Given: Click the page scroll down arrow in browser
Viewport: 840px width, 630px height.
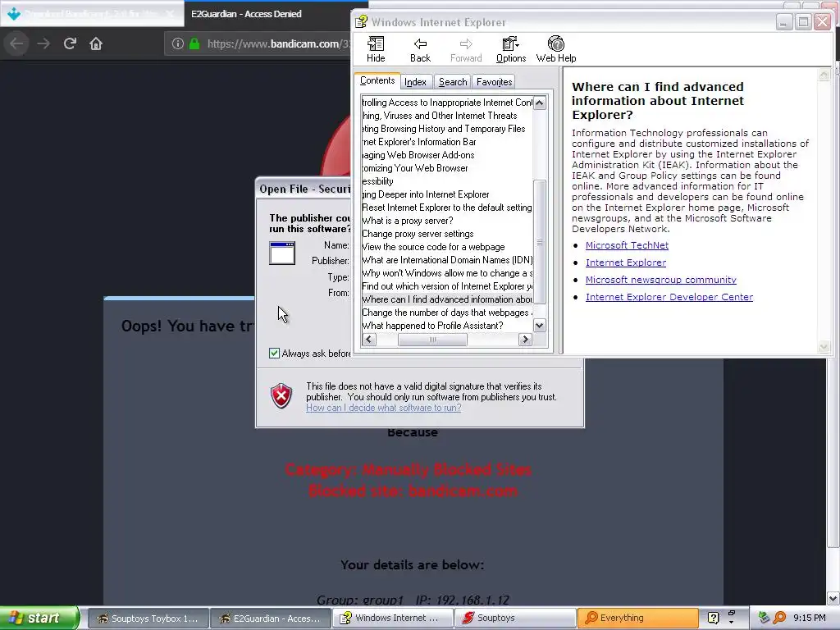Looking at the screenshot, I should [833, 598].
